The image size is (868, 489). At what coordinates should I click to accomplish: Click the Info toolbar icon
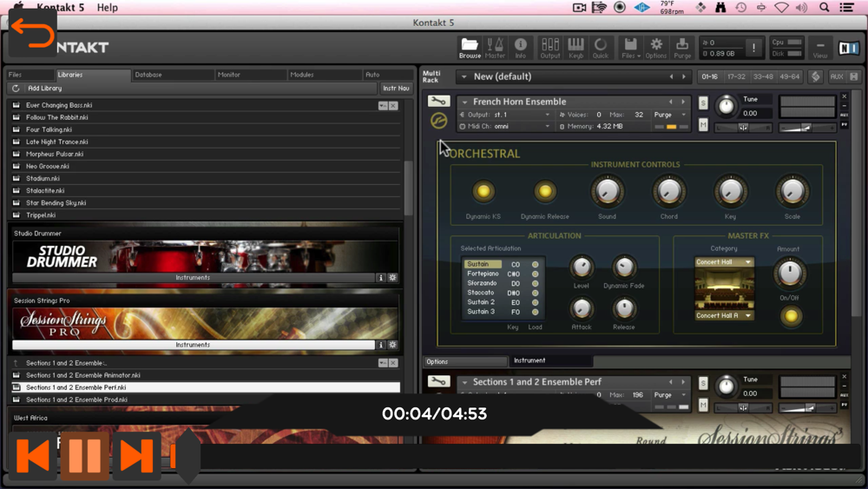click(520, 48)
